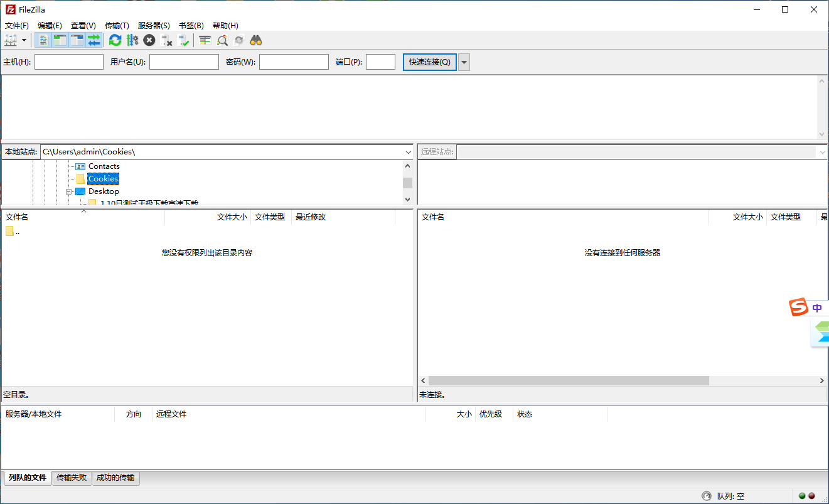Switch to the 传输失败 tab

[x=72, y=478]
